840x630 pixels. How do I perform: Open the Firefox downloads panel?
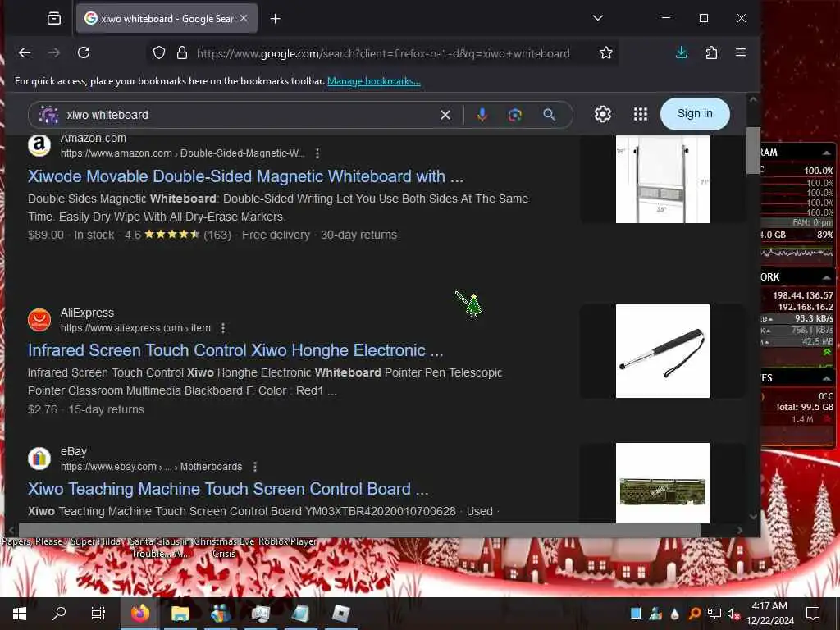tap(682, 52)
